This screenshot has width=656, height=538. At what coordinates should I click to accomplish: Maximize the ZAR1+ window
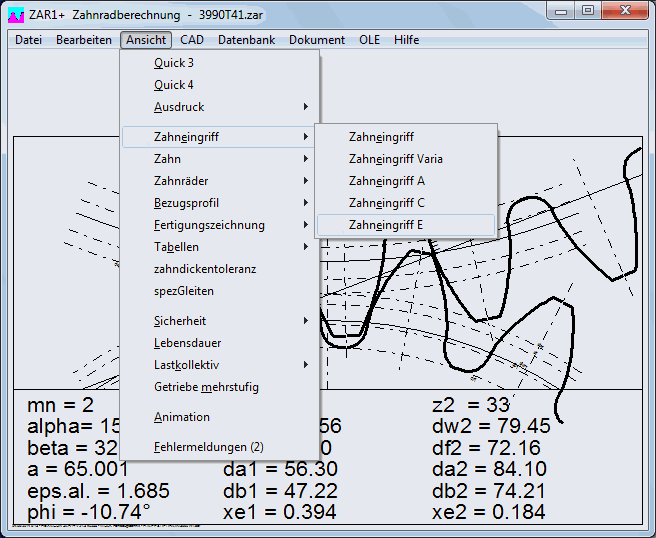click(x=588, y=10)
